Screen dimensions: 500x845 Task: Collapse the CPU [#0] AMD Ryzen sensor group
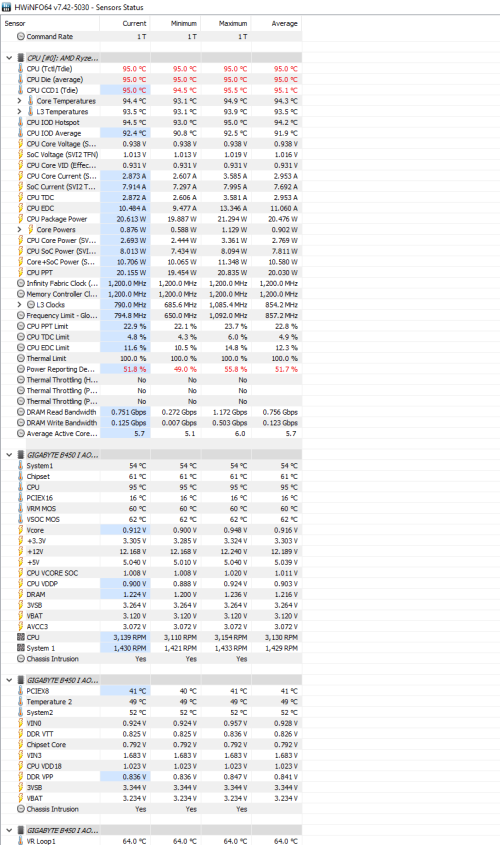(x=9, y=58)
